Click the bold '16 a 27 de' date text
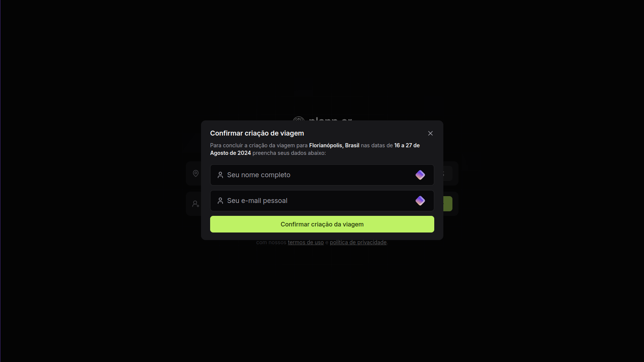This screenshot has height=362, width=644. (407, 145)
